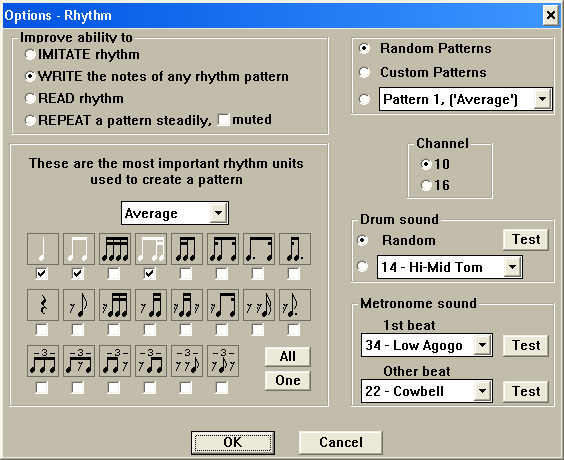The image size is (564, 460).
Task: Click the four sixteenth notes rhythm icon
Action: pyautogui.click(x=115, y=249)
